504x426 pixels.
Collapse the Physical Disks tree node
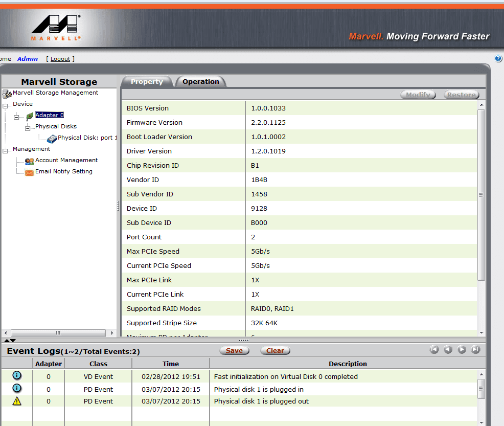click(x=28, y=128)
